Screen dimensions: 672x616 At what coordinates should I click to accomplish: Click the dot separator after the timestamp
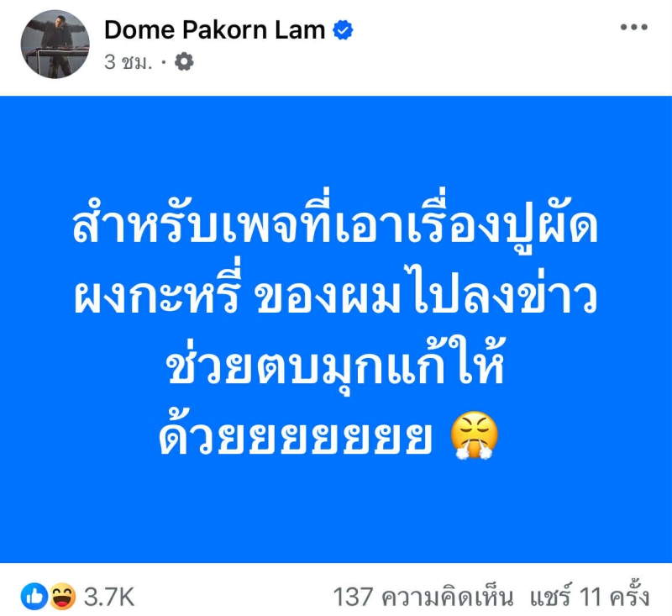click(x=163, y=63)
